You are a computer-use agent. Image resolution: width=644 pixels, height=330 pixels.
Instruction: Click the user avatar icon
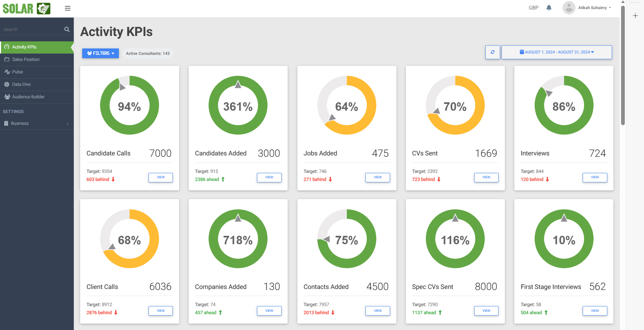coord(569,8)
